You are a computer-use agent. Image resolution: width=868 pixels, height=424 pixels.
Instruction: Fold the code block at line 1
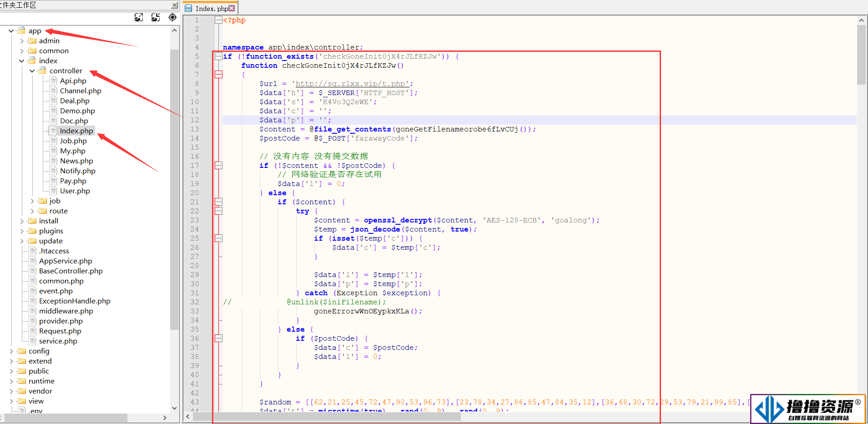click(218, 20)
